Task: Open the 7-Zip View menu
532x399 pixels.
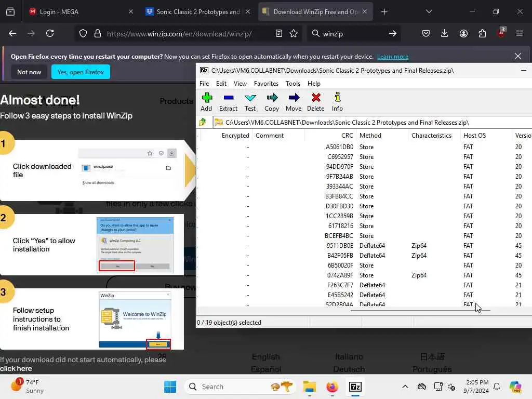Action: click(x=240, y=84)
